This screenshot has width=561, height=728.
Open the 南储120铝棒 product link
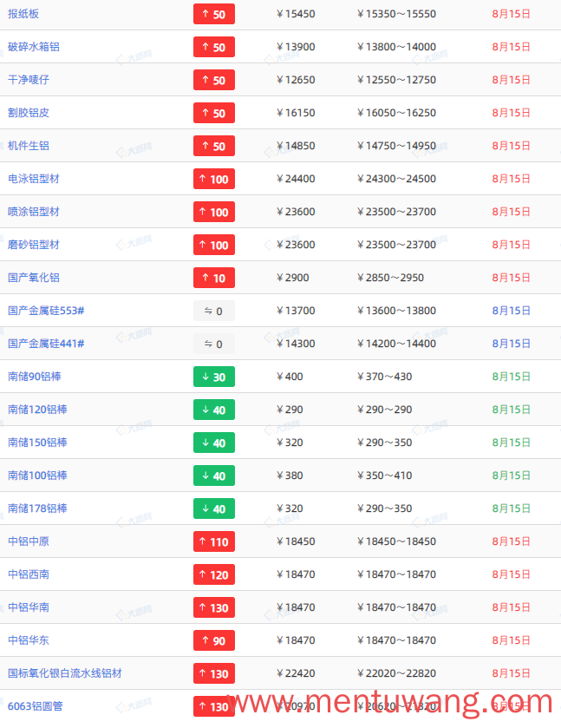click(x=37, y=410)
